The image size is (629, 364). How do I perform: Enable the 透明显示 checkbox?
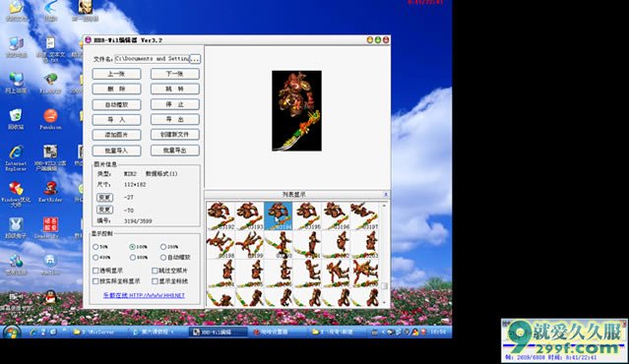[x=95, y=271]
